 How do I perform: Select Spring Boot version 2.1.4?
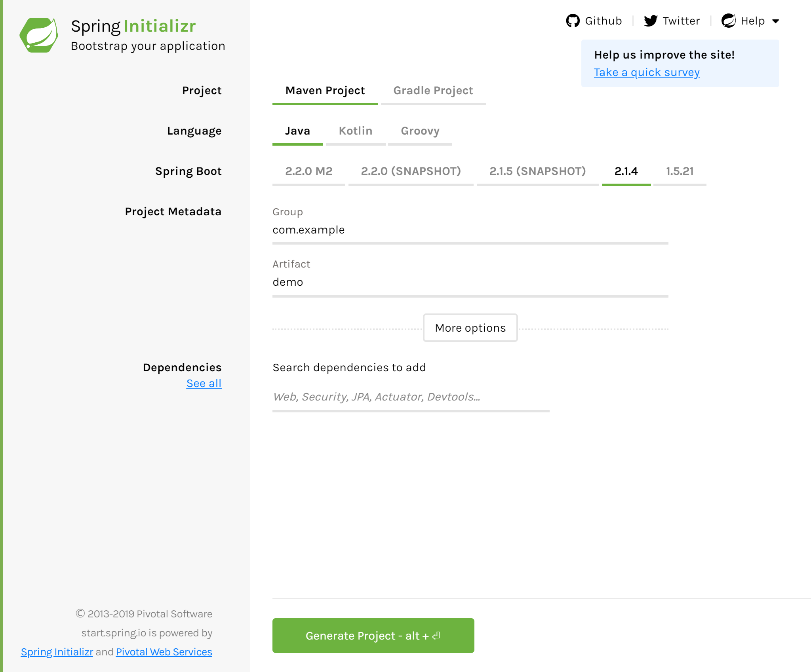click(626, 171)
